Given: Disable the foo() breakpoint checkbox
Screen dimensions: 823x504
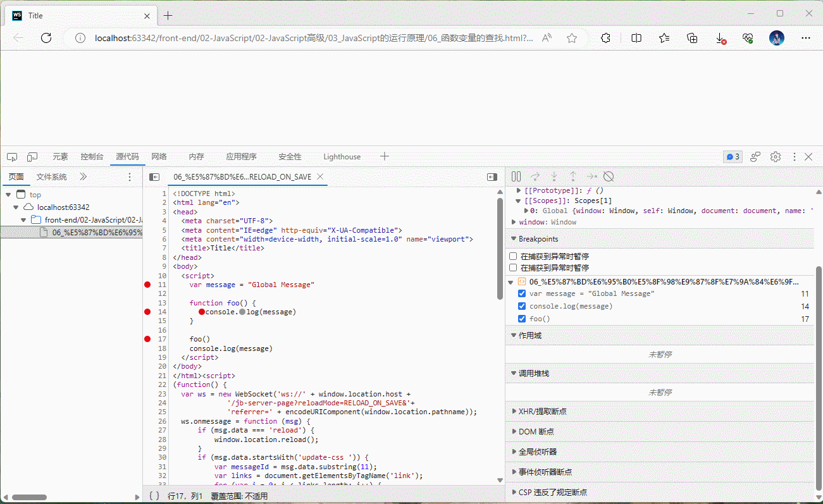Looking at the screenshot, I should coord(522,319).
